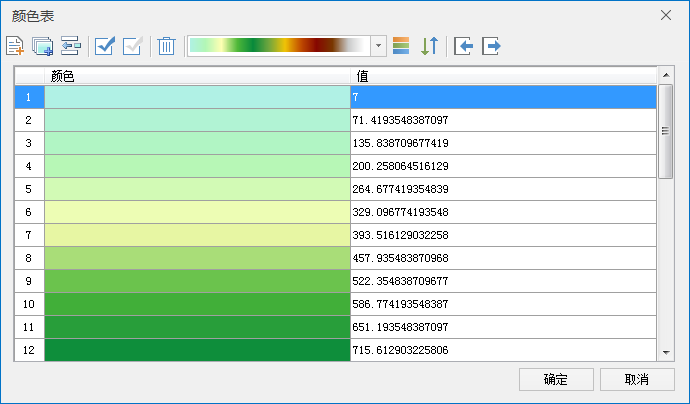
Task: Click the add new color entry icon
Action: [x=15, y=46]
